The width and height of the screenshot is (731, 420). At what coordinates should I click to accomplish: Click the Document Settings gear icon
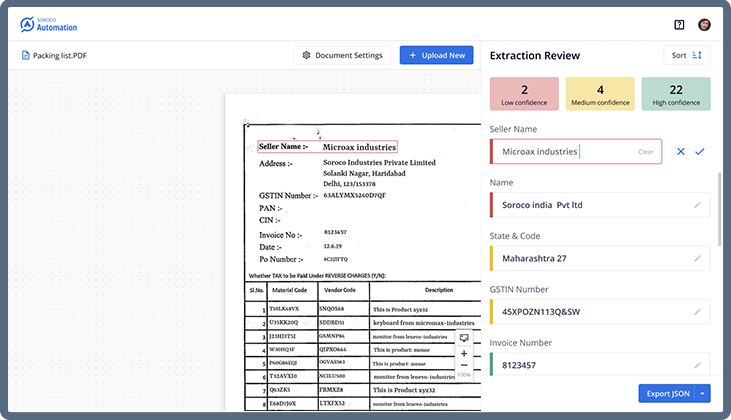point(306,55)
